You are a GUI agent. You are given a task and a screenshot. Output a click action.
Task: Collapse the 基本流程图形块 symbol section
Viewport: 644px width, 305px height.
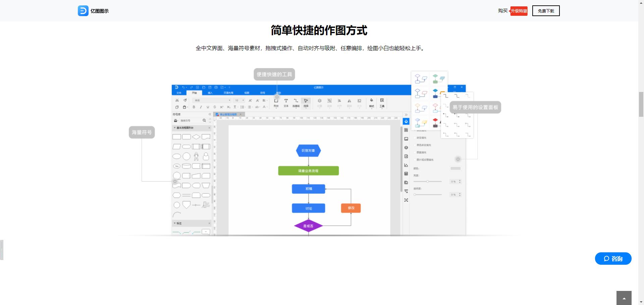click(175, 128)
